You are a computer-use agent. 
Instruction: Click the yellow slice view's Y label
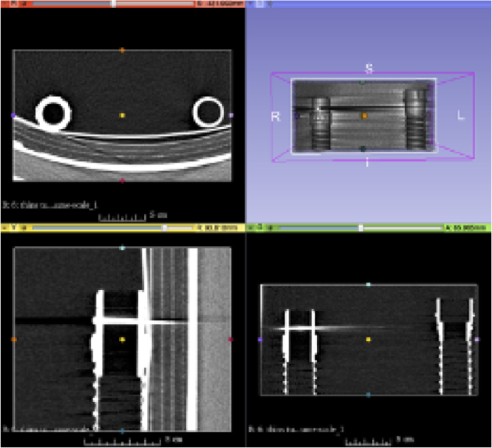click(14, 227)
